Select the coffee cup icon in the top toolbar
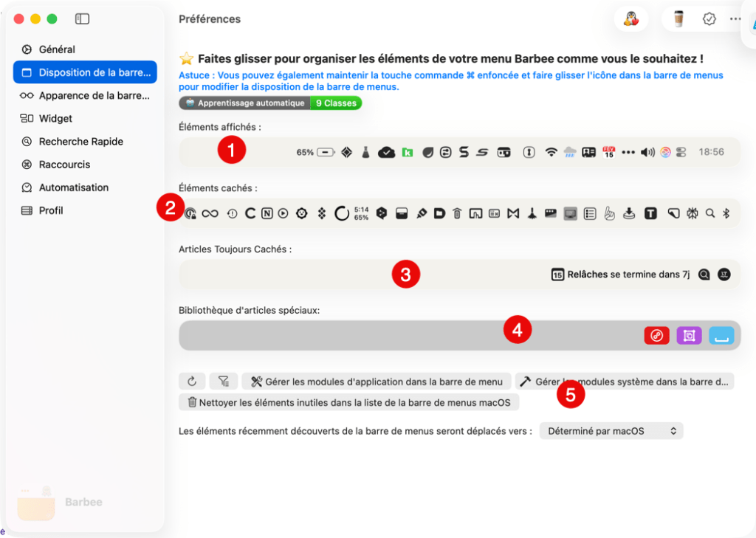 [x=678, y=18]
